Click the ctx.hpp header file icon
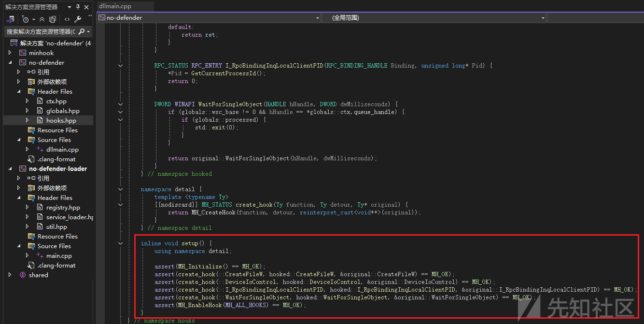 click(x=40, y=101)
